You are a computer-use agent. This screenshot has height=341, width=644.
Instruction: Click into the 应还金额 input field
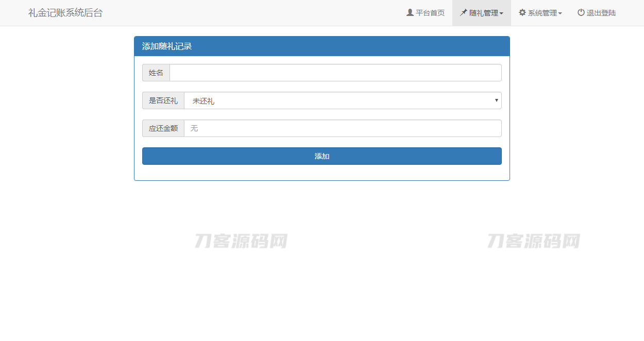tap(343, 128)
